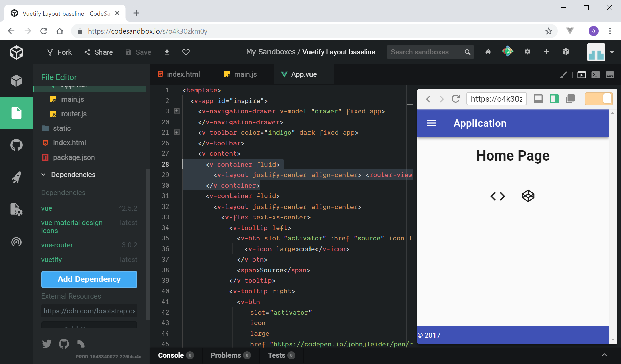Refresh the preview pane
Viewport: 621px width, 364px height.
tap(456, 99)
